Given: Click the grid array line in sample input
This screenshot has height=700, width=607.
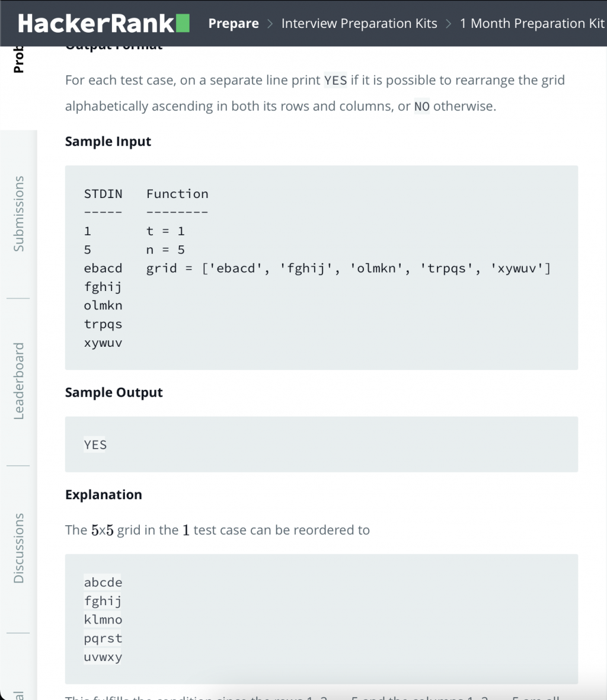Looking at the screenshot, I should pos(349,269).
